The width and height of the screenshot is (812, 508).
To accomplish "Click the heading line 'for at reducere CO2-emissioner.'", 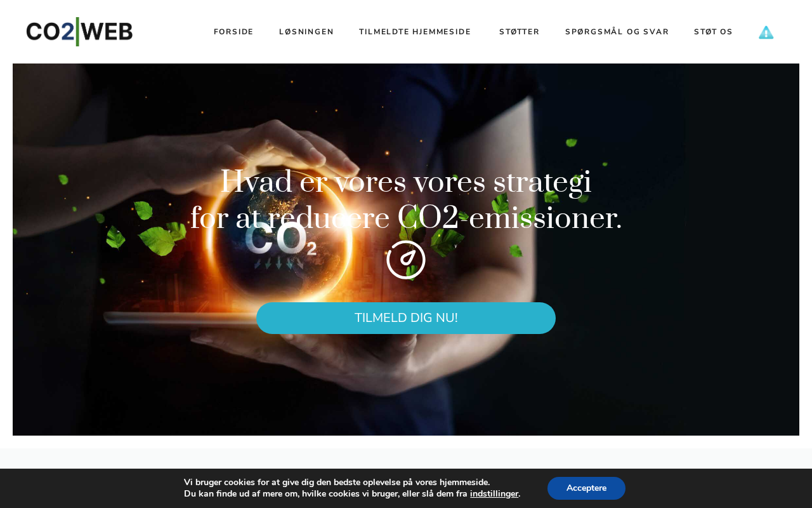I will [x=406, y=218].
